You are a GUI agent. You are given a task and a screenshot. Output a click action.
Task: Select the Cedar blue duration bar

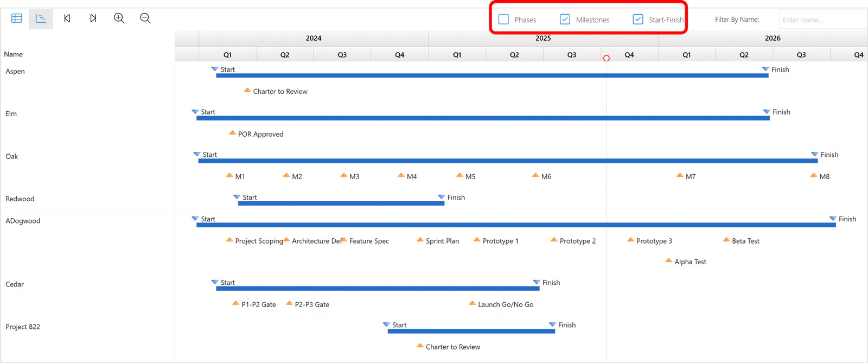click(378, 289)
